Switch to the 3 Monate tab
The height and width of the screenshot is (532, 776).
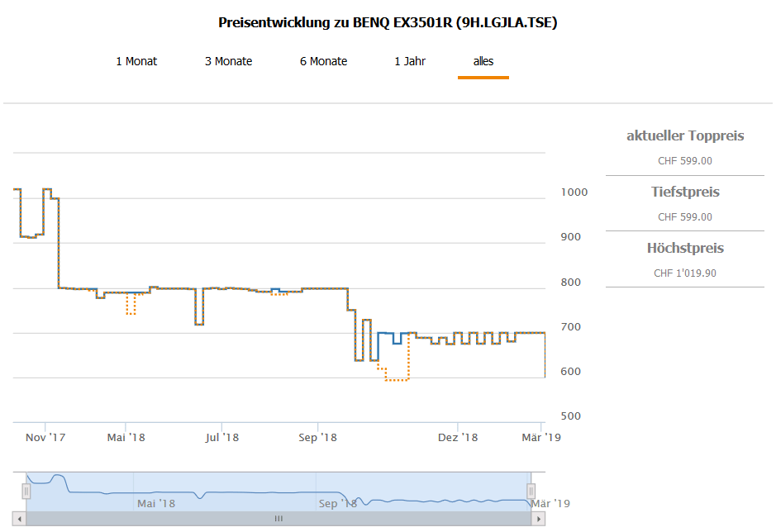228,61
